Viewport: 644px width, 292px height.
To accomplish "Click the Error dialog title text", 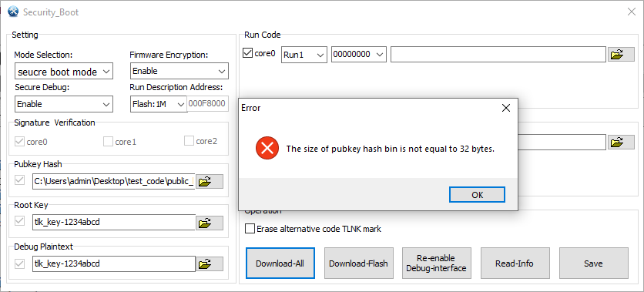I will pos(250,108).
